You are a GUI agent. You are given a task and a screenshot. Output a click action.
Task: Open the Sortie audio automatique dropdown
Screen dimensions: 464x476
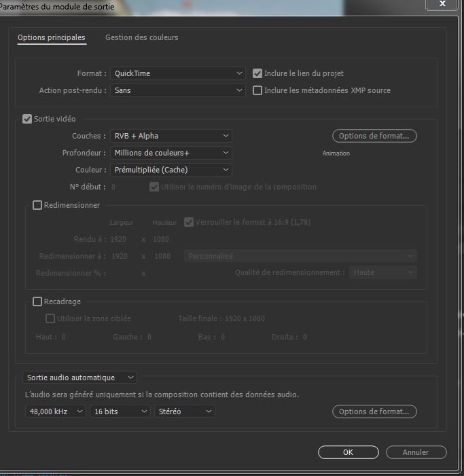click(80, 378)
